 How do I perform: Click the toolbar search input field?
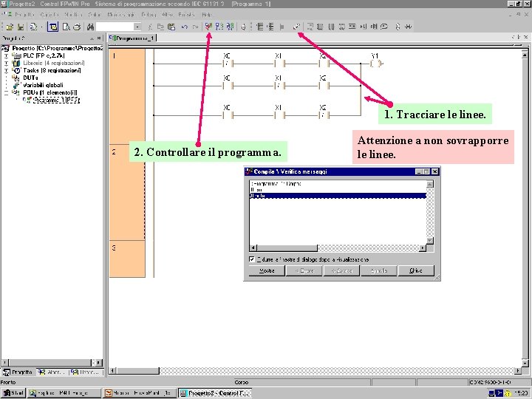pyautogui.click(x=115, y=27)
